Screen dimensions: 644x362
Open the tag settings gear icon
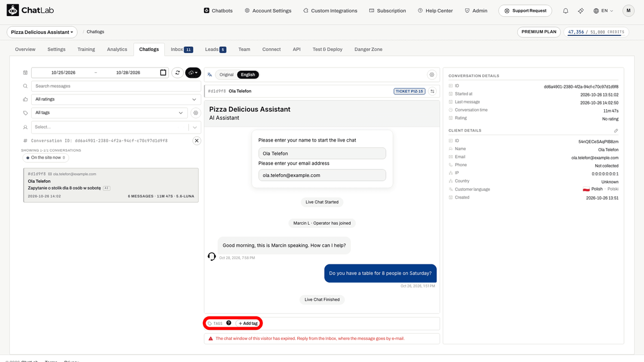[196, 113]
